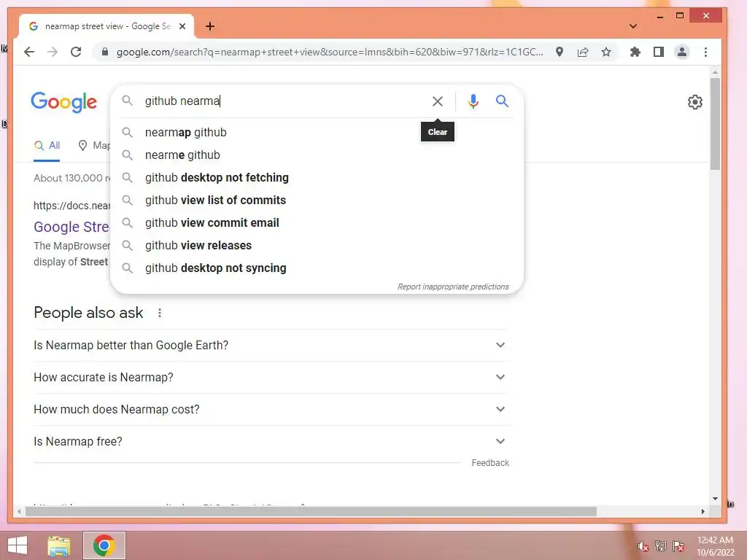Screen dimensions: 747x560
Task: Close the nearmap street view tab
Action: (182, 26)
